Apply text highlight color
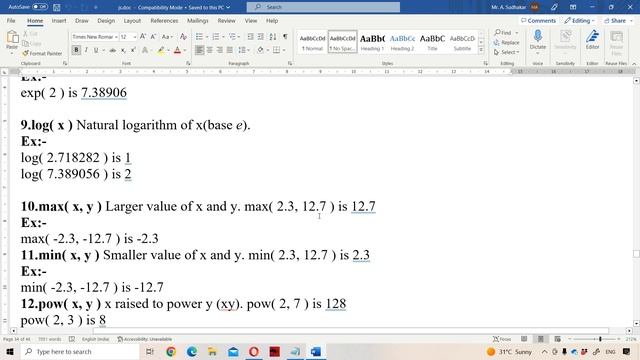640x360 pixels. (161, 50)
